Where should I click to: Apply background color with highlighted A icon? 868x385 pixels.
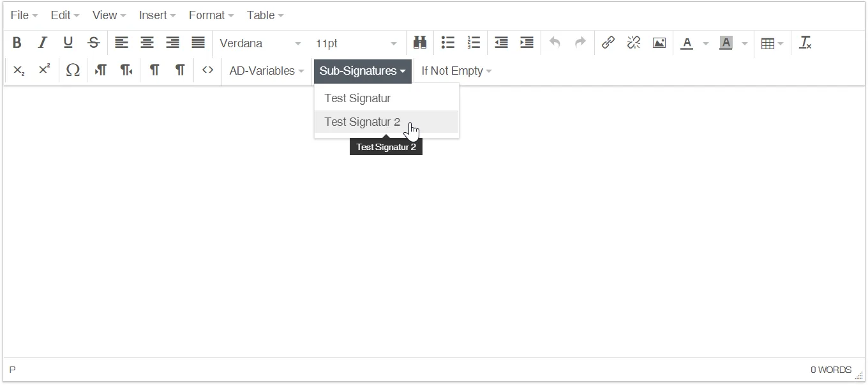(x=726, y=43)
